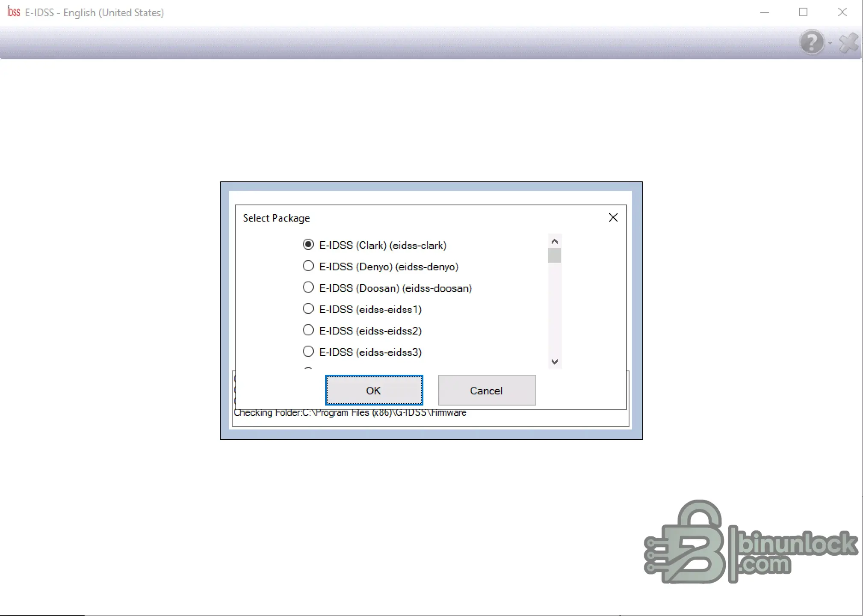Open the Help question mark icon
This screenshot has height=616, width=863.
[x=811, y=42]
